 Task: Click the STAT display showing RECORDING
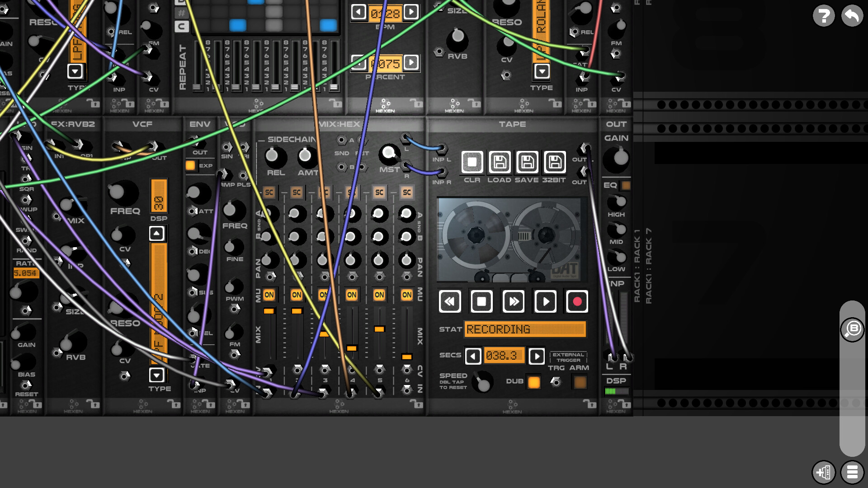click(524, 329)
